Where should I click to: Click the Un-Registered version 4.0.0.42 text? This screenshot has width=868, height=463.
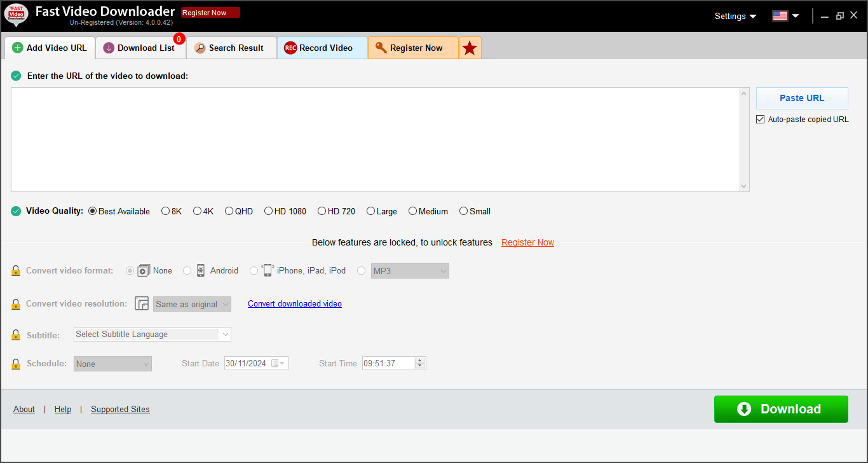click(x=121, y=23)
